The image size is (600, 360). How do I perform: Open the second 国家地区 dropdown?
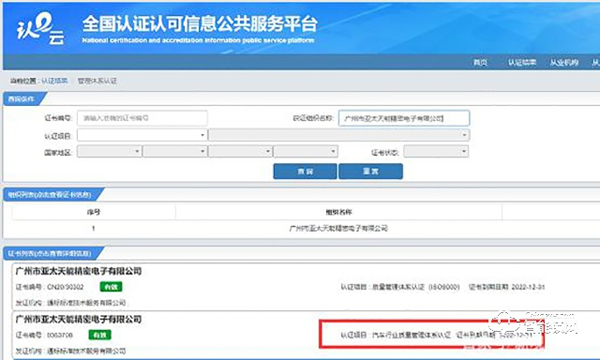pyautogui.click(x=175, y=151)
